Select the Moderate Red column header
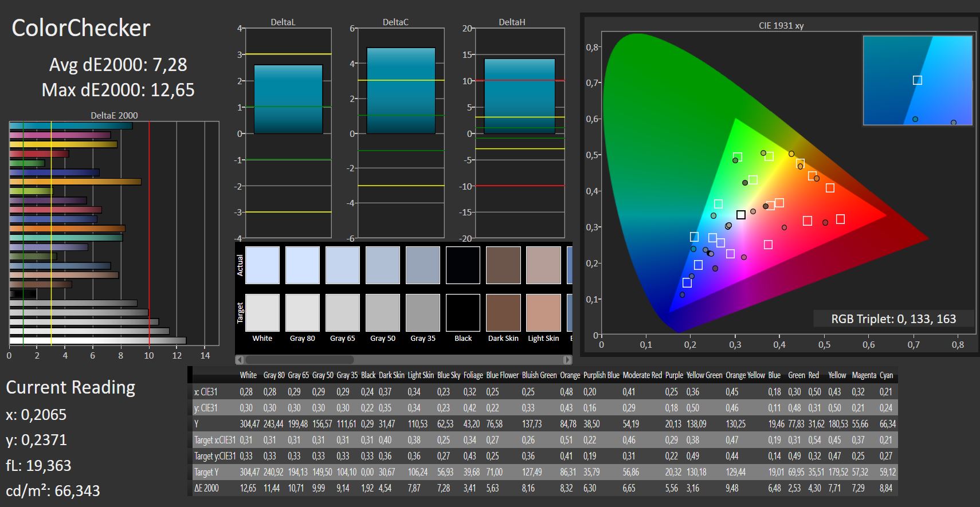This screenshot has width=980, height=507. point(642,375)
